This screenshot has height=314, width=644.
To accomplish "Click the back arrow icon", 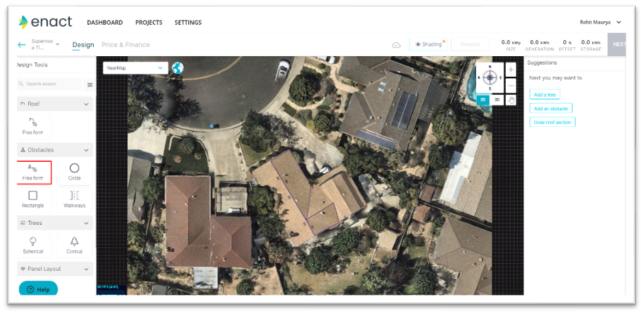I will click(x=22, y=45).
